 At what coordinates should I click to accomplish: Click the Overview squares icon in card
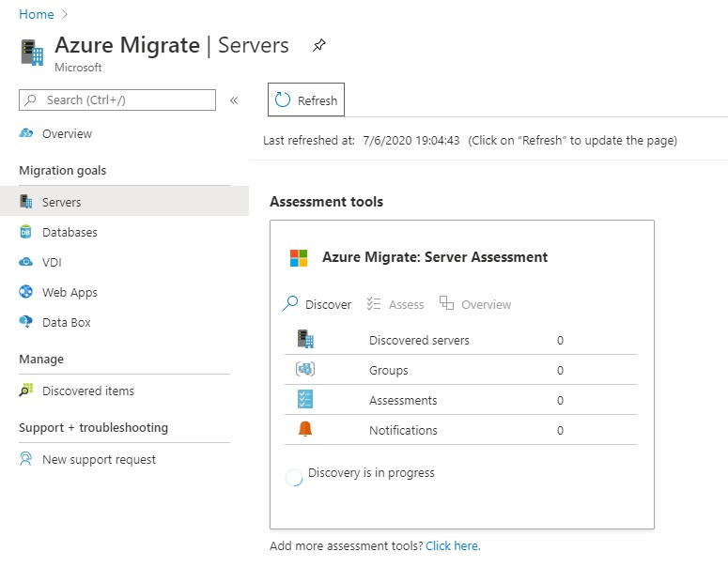click(446, 303)
